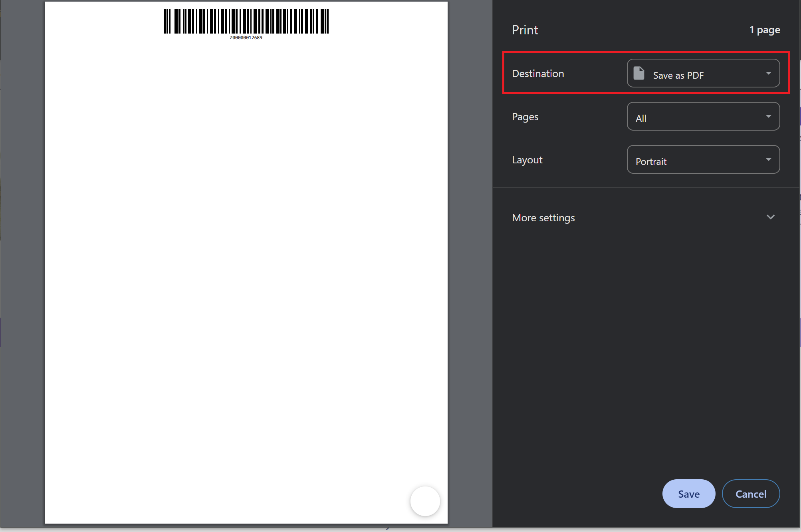Click the PDF document icon in Destination field

(x=639, y=73)
